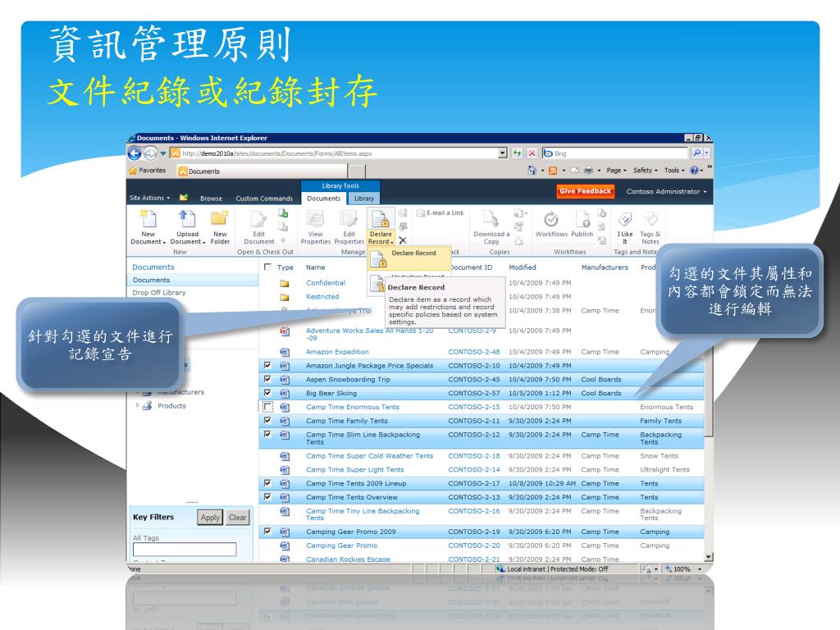This screenshot has width=840, height=630.
Task: Click the Clear button in Key Filters
Action: [x=238, y=517]
